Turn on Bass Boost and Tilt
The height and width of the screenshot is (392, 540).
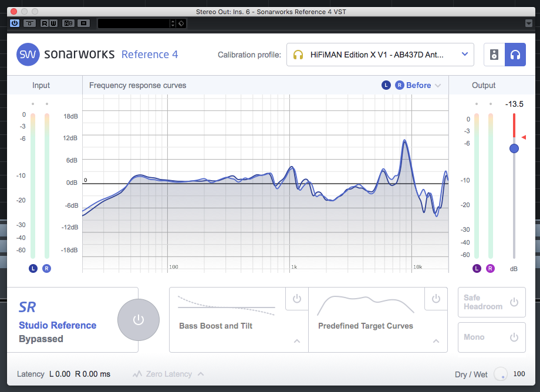297,298
